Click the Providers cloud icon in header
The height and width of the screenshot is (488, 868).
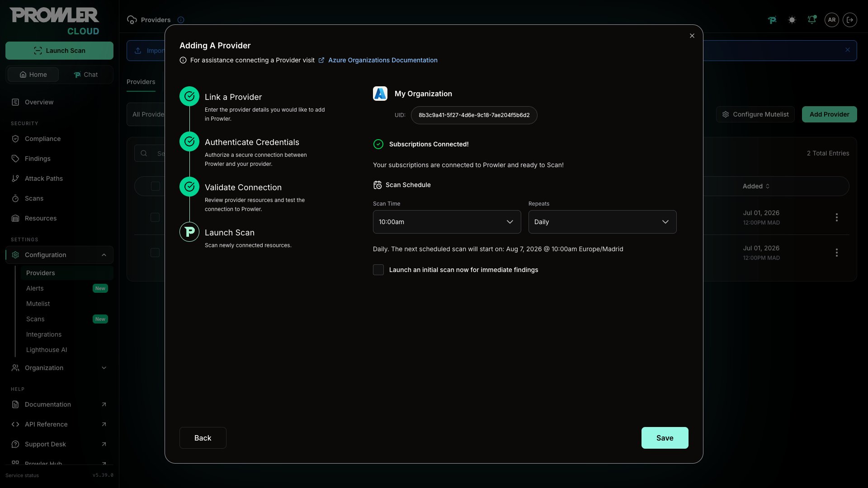tap(132, 20)
